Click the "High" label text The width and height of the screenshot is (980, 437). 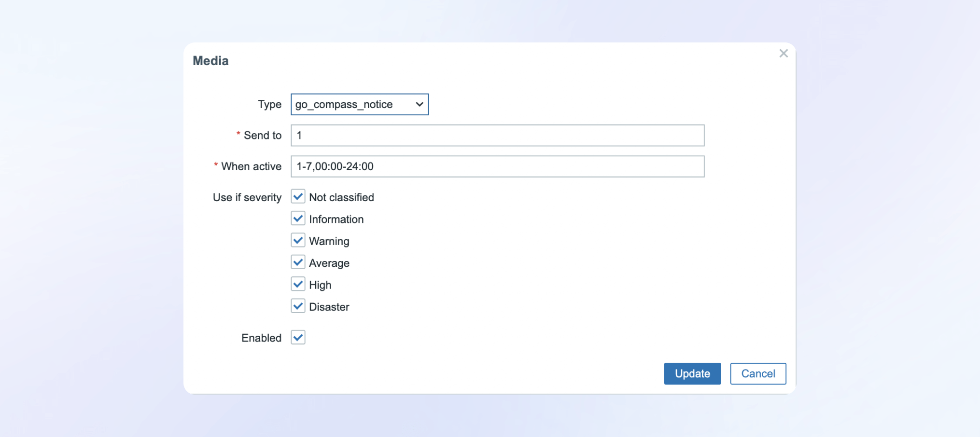(320, 285)
